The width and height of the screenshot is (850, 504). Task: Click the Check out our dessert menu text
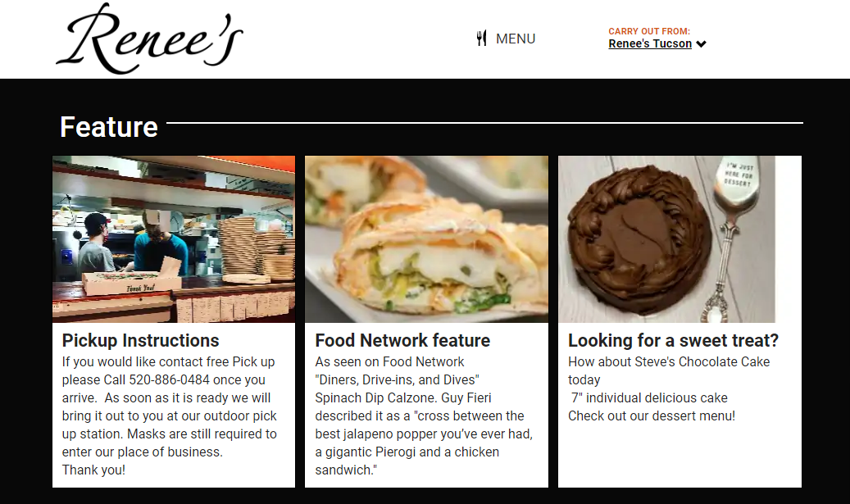(x=652, y=416)
